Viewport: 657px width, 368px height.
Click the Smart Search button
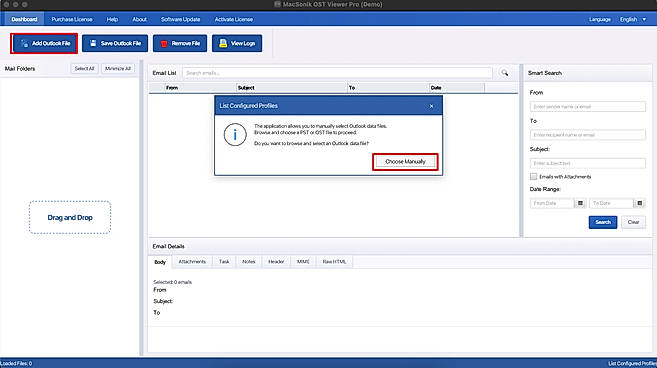pyautogui.click(x=603, y=222)
